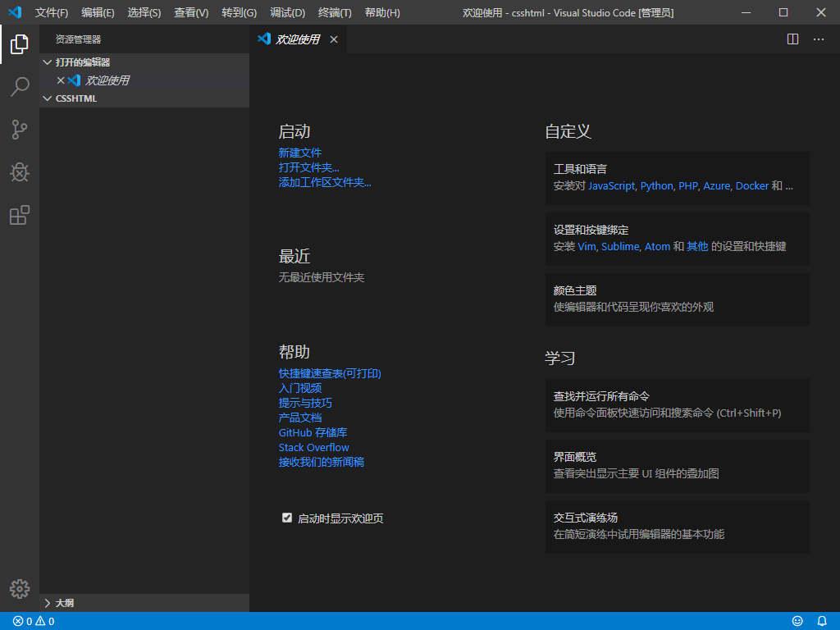Open the 快捷键速查表(可打印) link

click(330, 373)
